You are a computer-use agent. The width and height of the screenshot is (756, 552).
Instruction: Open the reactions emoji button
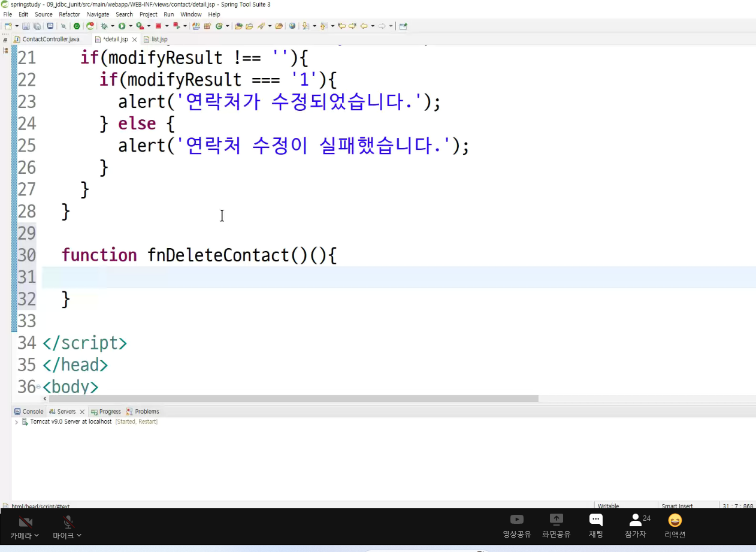pos(675,526)
